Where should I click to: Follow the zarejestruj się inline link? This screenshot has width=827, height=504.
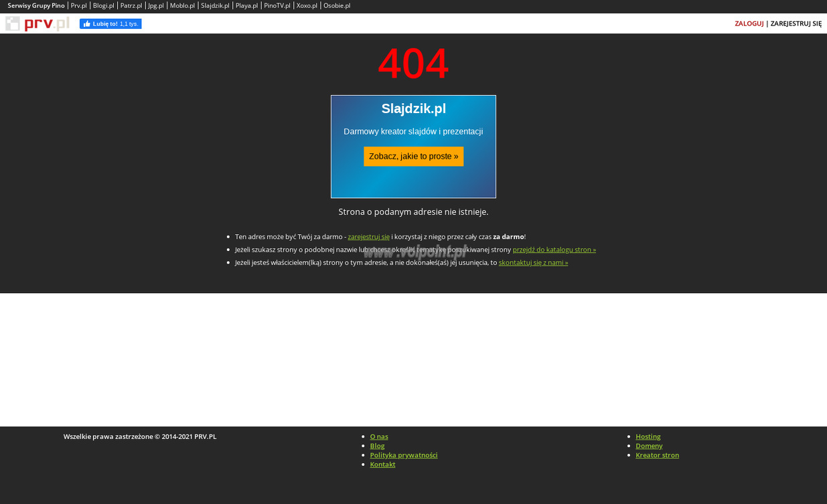pos(368,237)
